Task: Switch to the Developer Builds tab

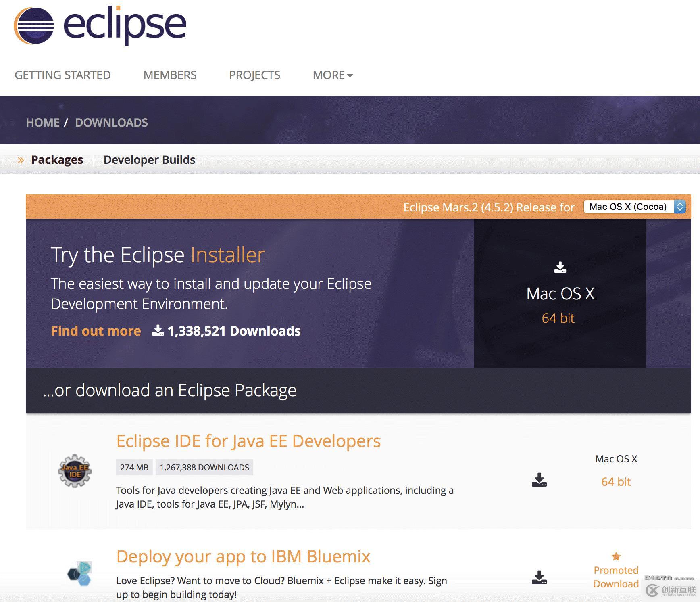Action: [149, 159]
